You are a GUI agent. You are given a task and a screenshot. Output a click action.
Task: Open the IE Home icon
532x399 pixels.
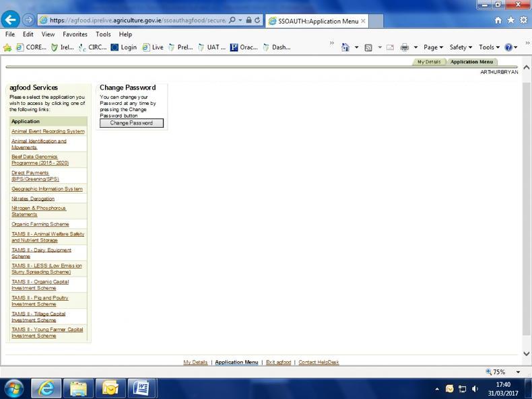click(x=498, y=21)
